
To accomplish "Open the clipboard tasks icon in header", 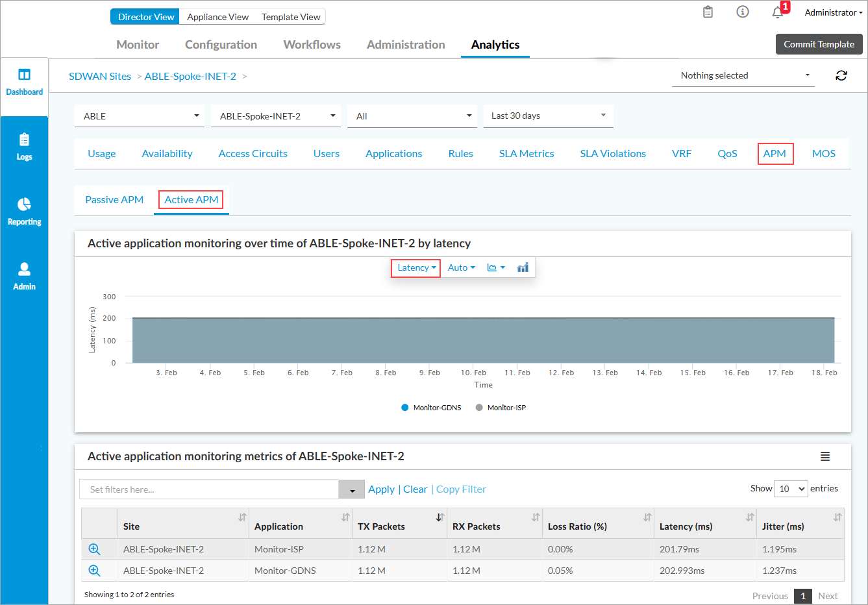I will point(708,12).
